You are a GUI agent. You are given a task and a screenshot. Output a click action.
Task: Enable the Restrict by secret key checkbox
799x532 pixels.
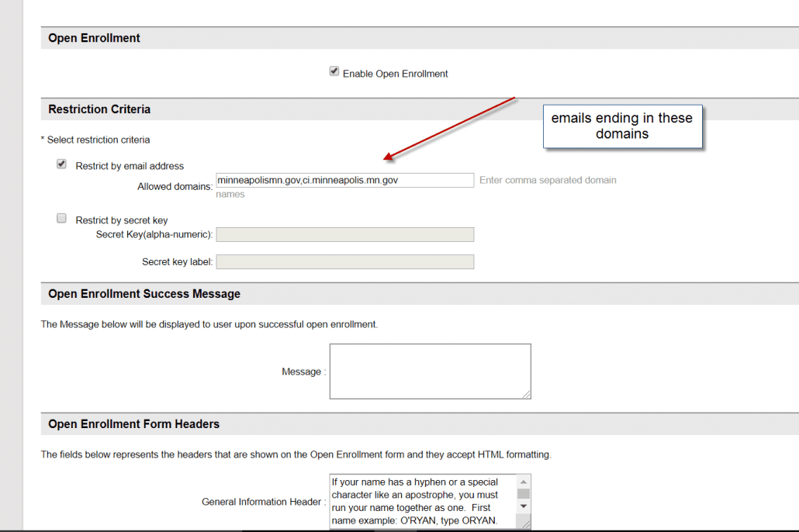pyautogui.click(x=62, y=219)
